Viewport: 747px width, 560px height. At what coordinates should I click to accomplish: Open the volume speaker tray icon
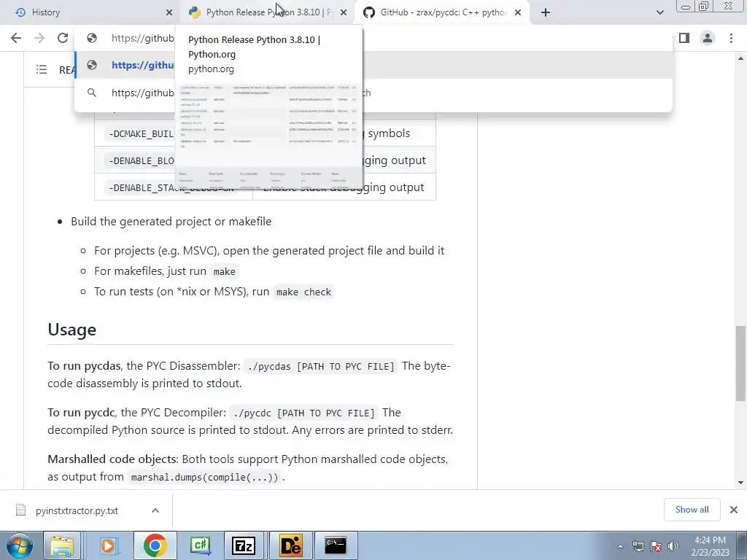(x=673, y=546)
